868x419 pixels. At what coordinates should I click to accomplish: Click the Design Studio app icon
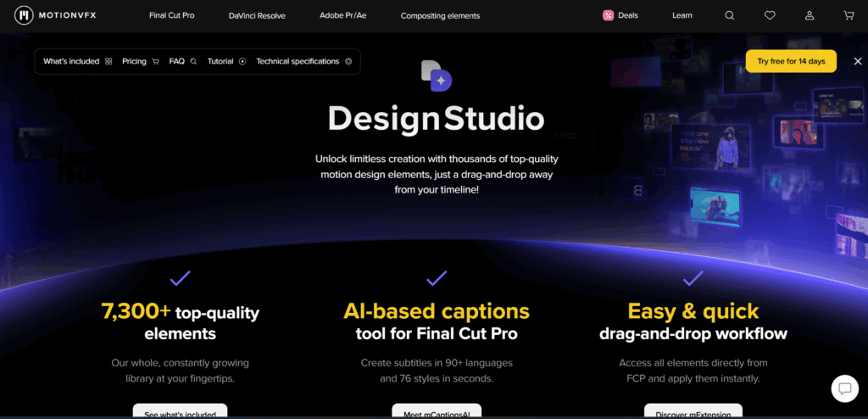[x=436, y=75]
